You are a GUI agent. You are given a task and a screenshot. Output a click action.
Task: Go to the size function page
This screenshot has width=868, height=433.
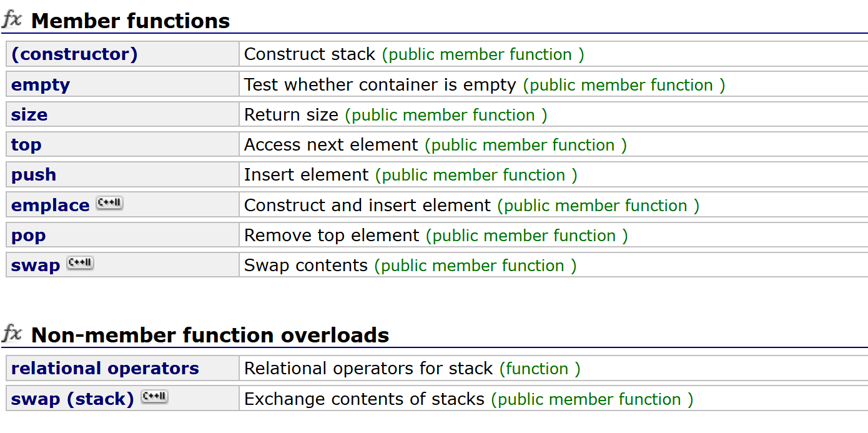(29, 115)
